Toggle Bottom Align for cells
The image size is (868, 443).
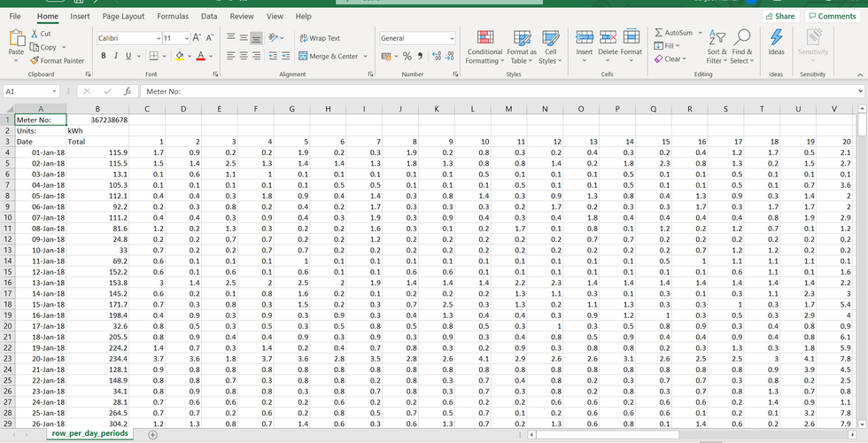pos(256,37)
